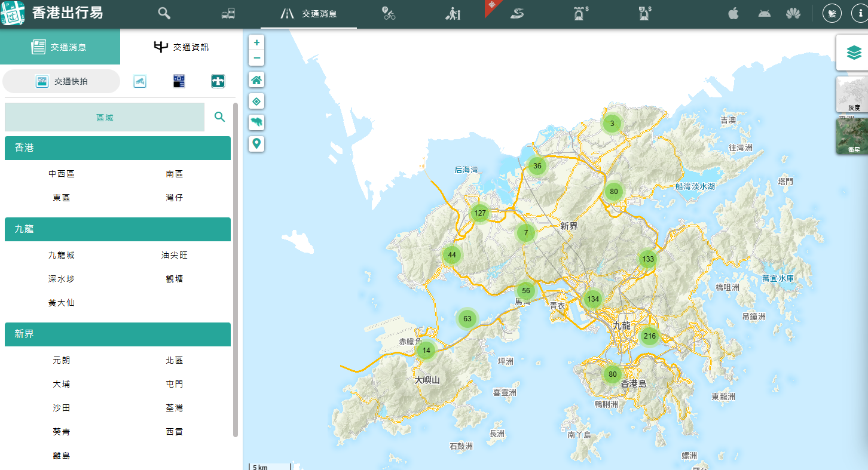The width and height of the screenshot is (868, 470).
Task: Click the location pin map button
Action: pyautogui.click(x=256, y=144)
